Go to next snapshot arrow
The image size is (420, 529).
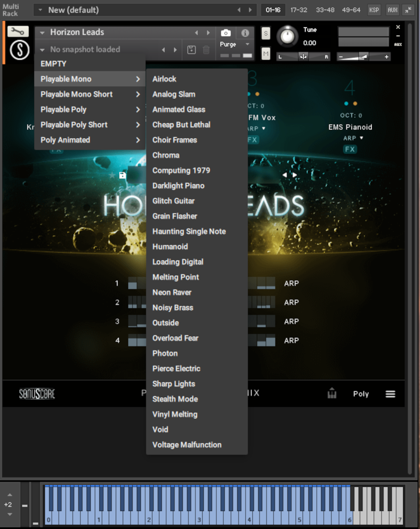coord(175,50)
